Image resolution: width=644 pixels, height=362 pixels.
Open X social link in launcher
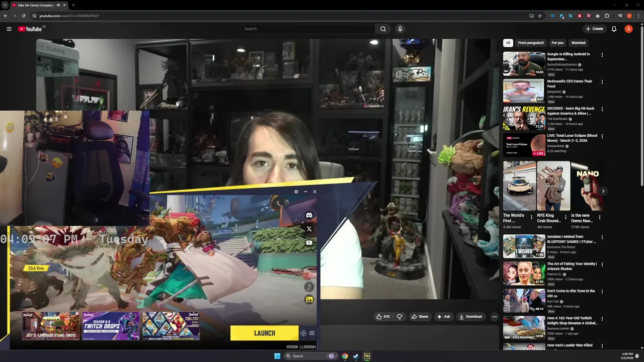click(309, 229)
